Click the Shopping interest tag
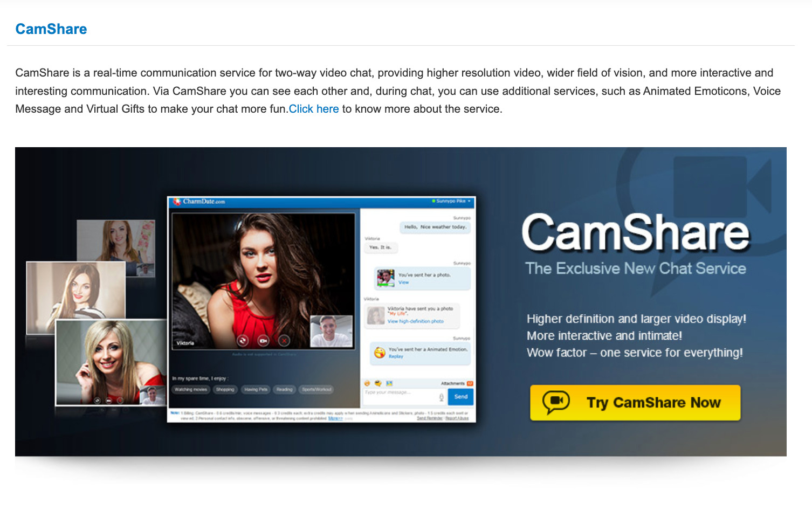Viewport: 812px width, 510px height. 225,389
